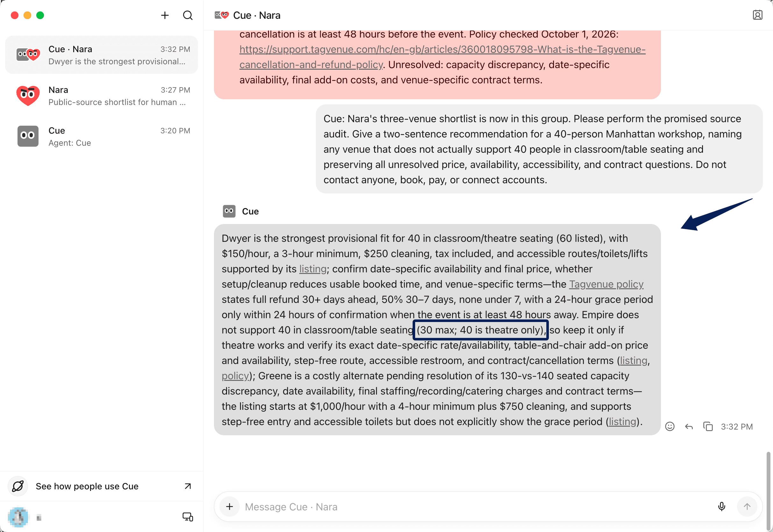Open the external arrow next to See how people use Cue

click(x=188, y=486)
